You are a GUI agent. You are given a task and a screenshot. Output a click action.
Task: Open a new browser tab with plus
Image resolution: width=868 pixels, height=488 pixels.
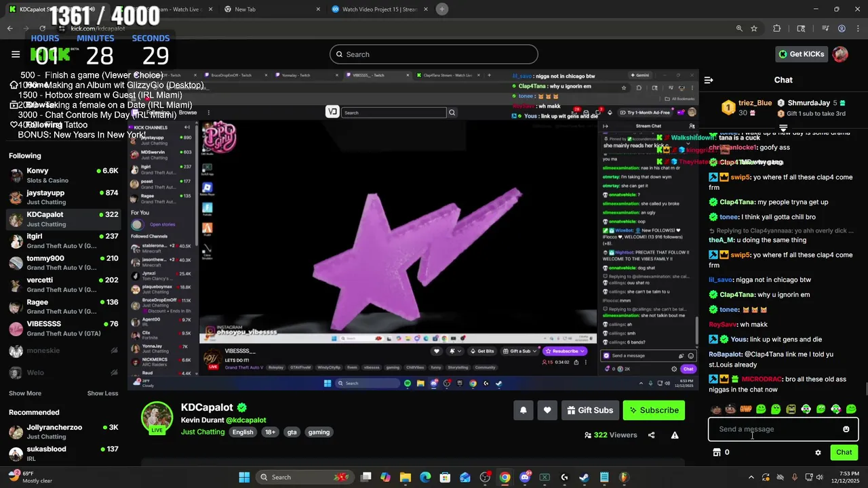[441, 9]
